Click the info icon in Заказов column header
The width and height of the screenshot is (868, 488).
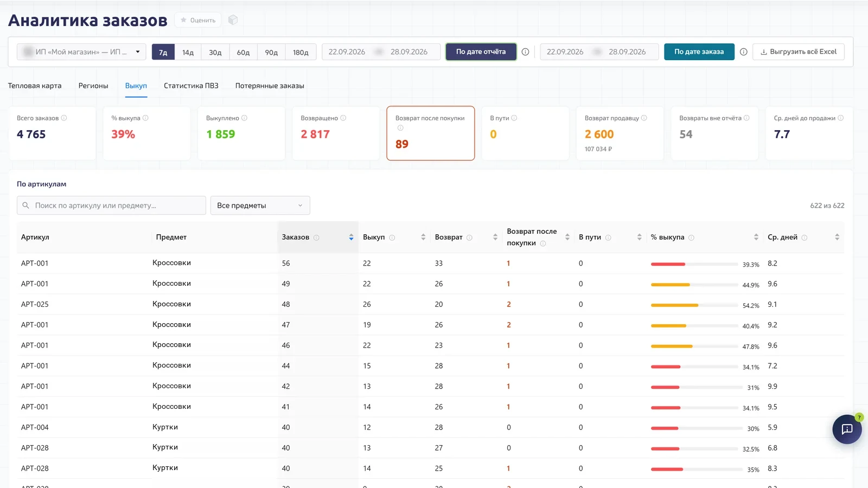coord(316,237)
